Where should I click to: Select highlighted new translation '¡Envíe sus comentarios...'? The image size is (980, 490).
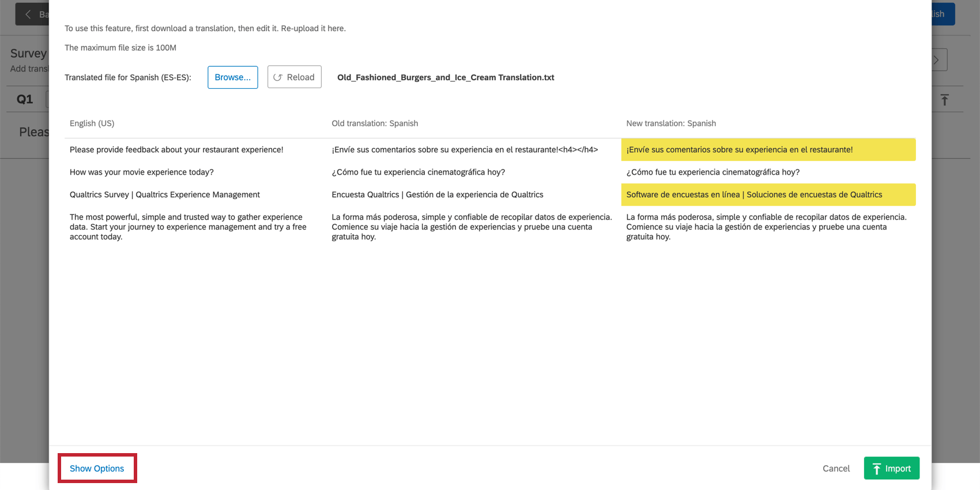coord(768,149)
